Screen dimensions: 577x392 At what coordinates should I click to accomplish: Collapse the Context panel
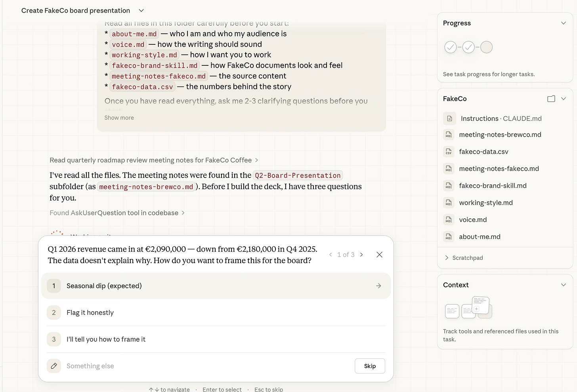563,285
